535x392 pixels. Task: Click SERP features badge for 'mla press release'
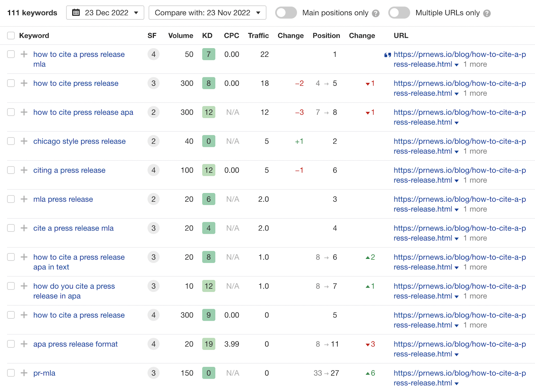pos(153,199)
